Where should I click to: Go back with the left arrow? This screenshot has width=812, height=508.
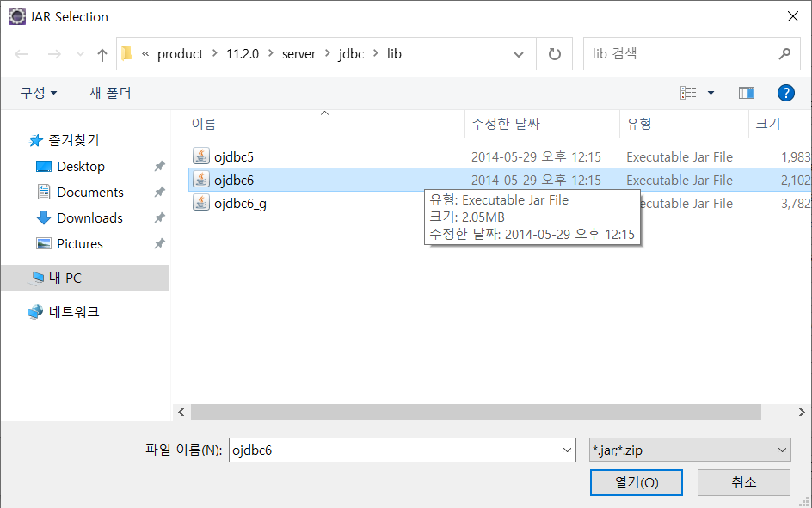[22, 54]
